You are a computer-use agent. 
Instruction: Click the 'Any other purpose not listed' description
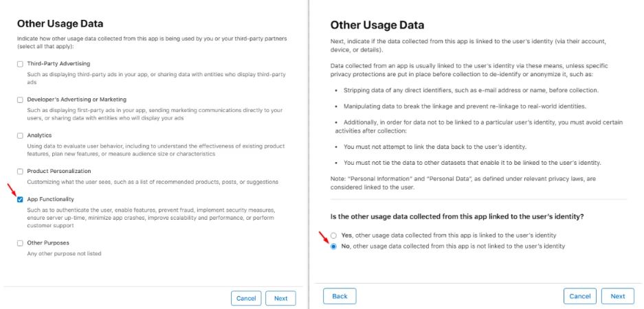tap(64, 253)
